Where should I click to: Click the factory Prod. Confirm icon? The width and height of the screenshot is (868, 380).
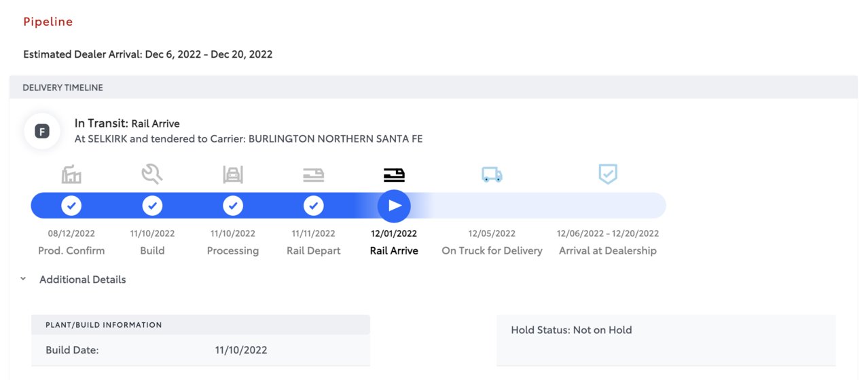[71, 175]
